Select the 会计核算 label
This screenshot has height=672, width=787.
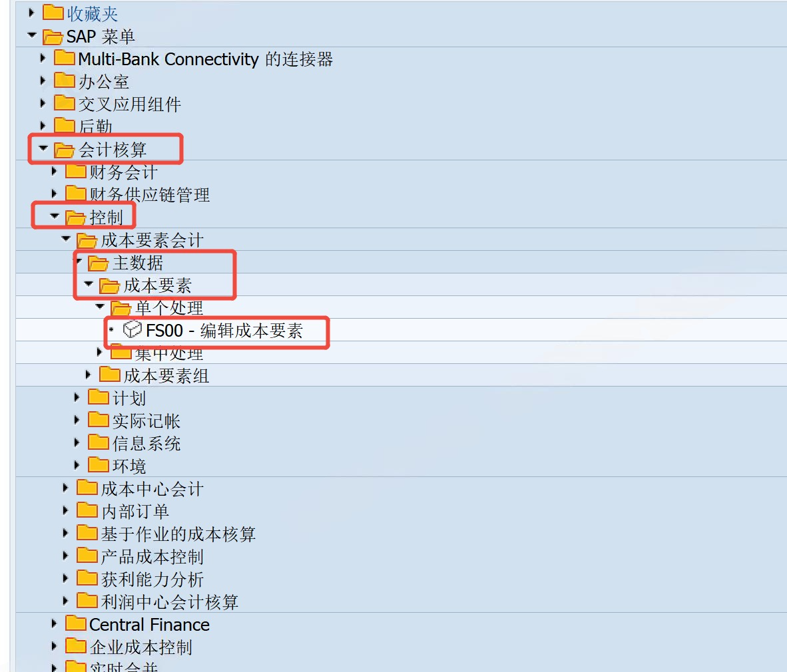click(113, 150)
